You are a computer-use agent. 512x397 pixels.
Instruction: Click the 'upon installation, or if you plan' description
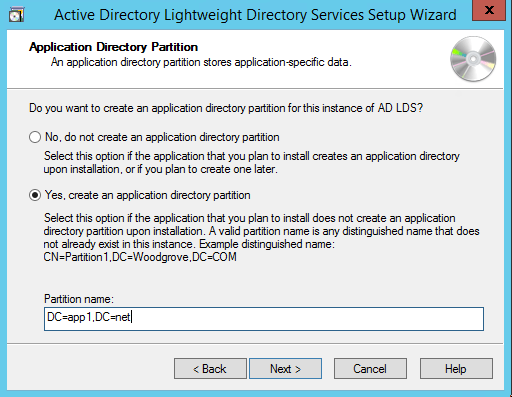(160, 169)
